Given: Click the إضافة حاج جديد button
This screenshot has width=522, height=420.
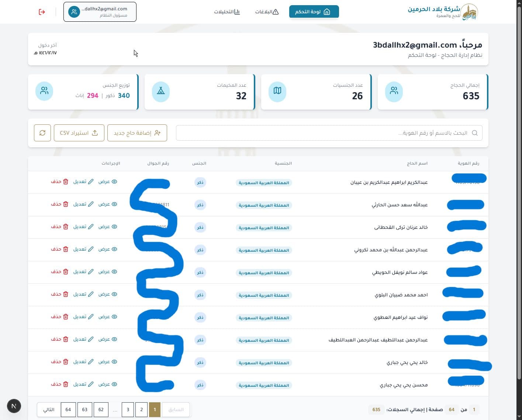Looking at the screenshot, I should [137, 133].
